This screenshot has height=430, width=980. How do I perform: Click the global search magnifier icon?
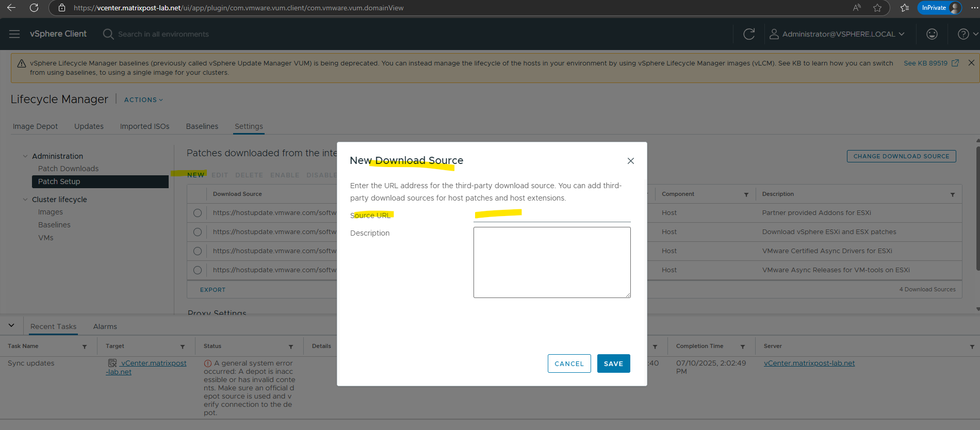tap(108, 34)
